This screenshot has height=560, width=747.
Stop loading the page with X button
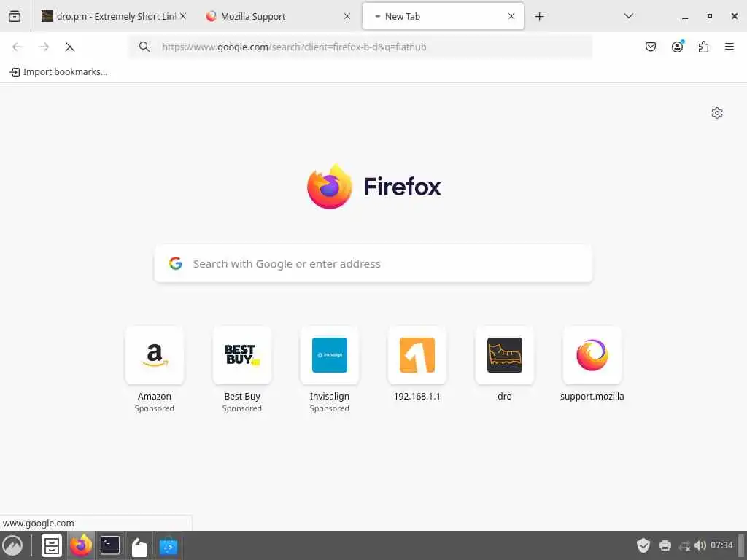[x=69, y=47]
